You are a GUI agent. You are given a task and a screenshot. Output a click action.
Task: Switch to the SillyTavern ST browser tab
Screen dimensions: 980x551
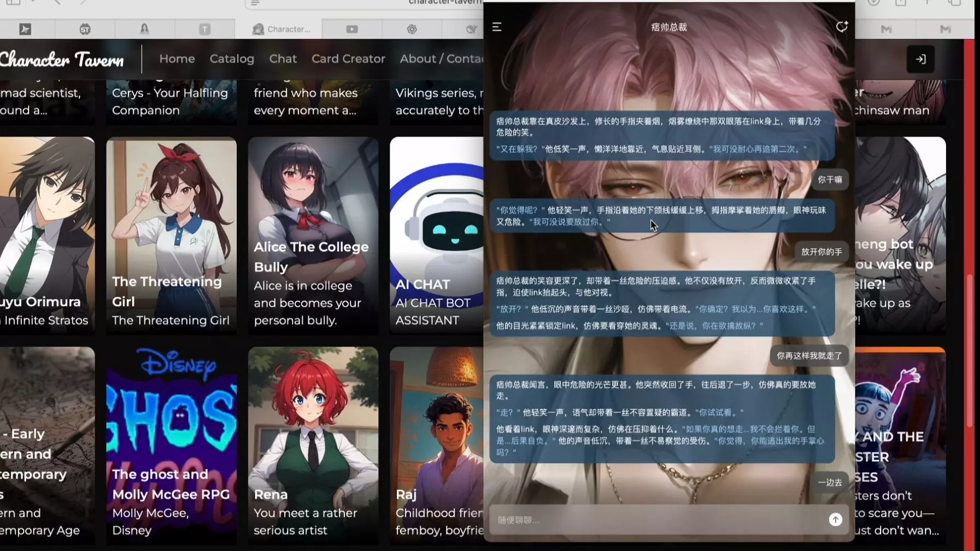pos(85,29)
